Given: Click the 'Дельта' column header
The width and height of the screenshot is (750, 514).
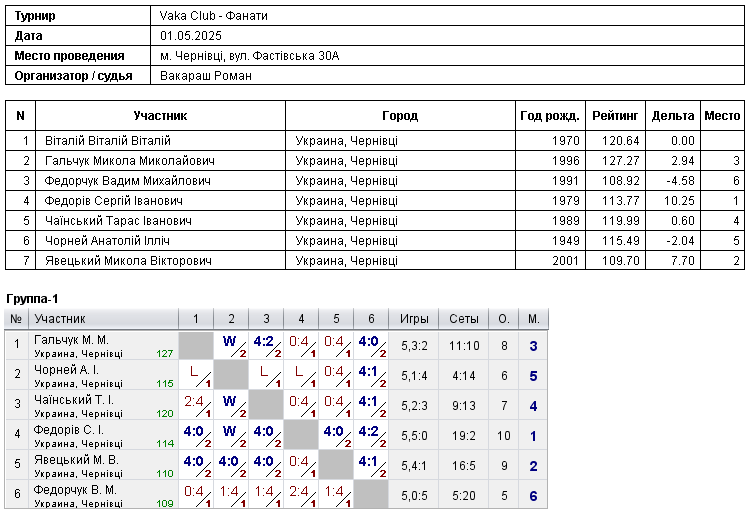Looking at the screenshot, I should click(673, 116).
